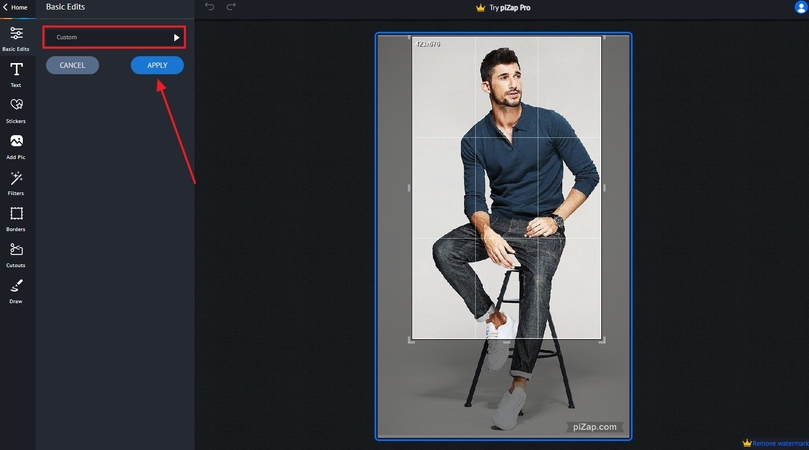Open the Cutouts tool

coord(16,255)
